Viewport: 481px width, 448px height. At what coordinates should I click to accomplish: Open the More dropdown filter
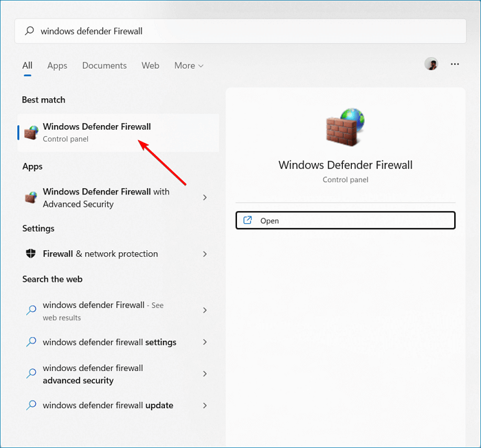189,66
